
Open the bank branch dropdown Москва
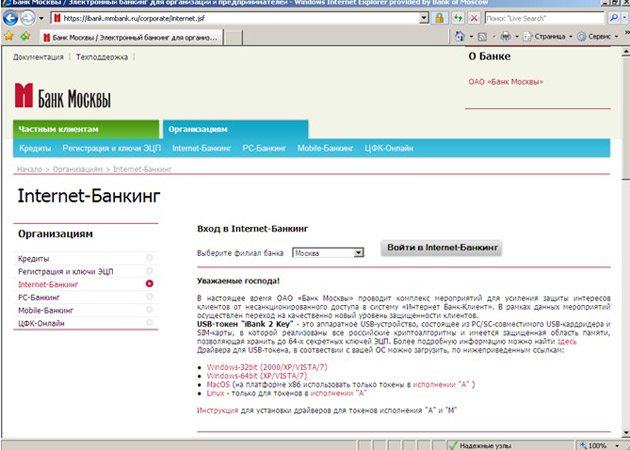tap(328, 253)
